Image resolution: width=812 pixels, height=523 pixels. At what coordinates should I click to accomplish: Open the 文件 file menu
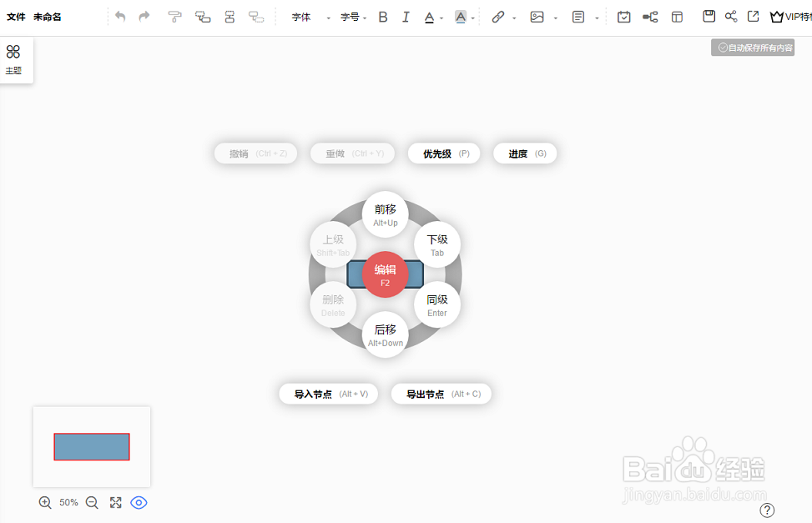click(16, 17)
